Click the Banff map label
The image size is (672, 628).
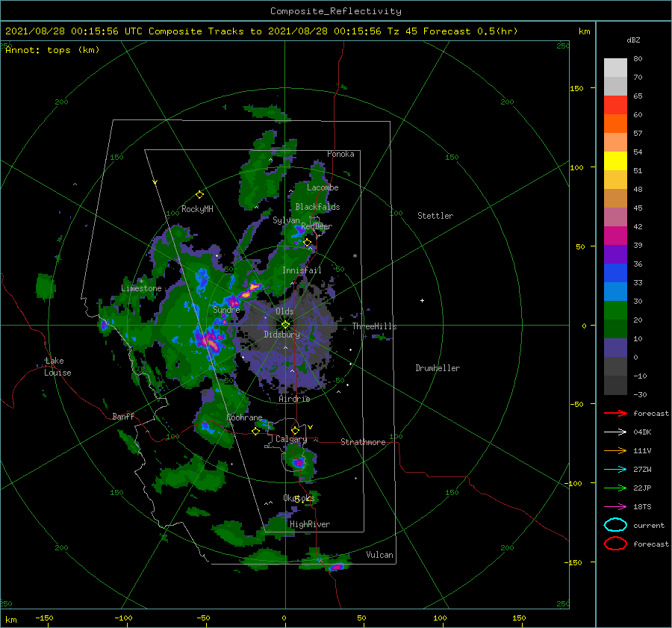tap(123, 416)
